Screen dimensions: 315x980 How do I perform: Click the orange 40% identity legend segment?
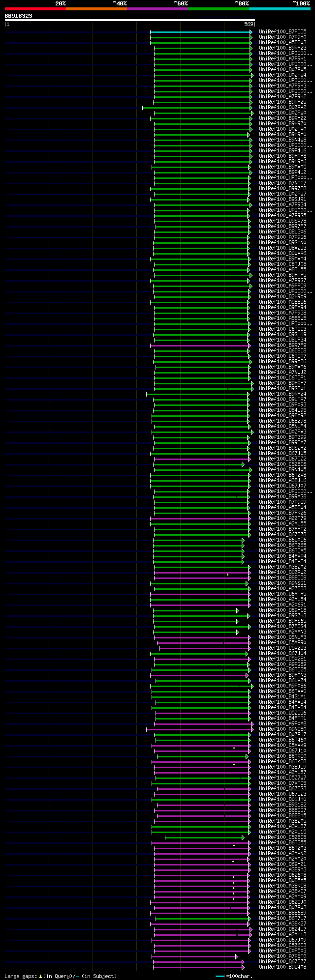(96, 9)
